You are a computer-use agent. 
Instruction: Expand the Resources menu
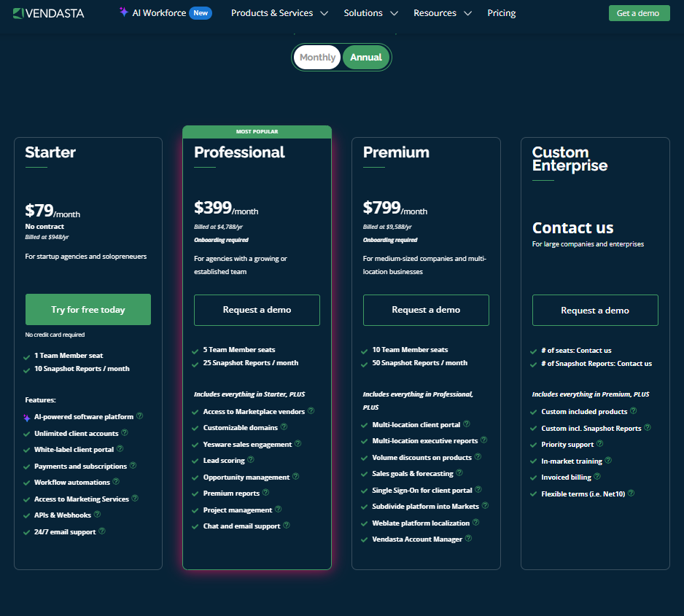[x=442, y=13]
